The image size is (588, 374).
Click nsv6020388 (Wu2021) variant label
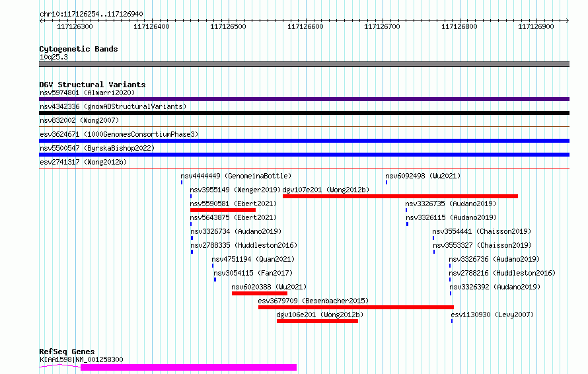pyautogui.click(x=269, y=287)
